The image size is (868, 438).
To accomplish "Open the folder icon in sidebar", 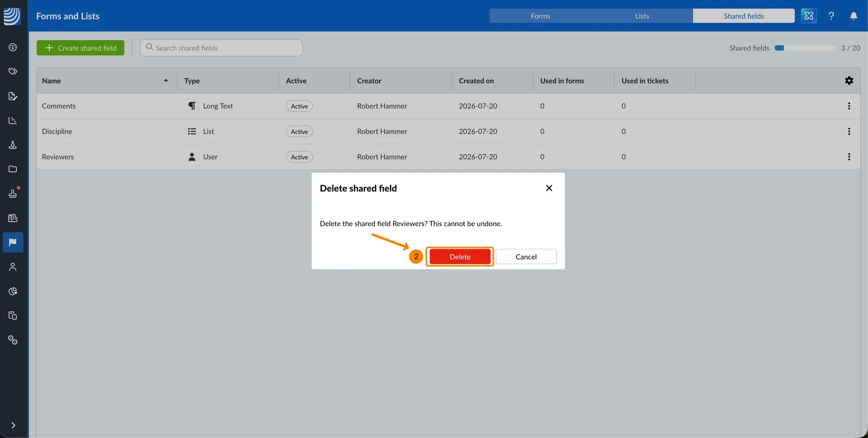I will pos(13,169).
